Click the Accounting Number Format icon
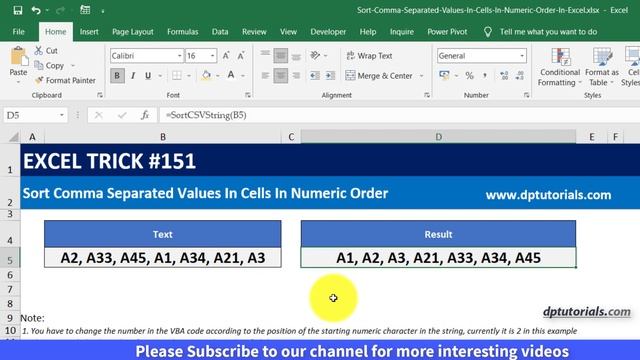This screenshot has width=640, height=360. click(x=444, y=76)
